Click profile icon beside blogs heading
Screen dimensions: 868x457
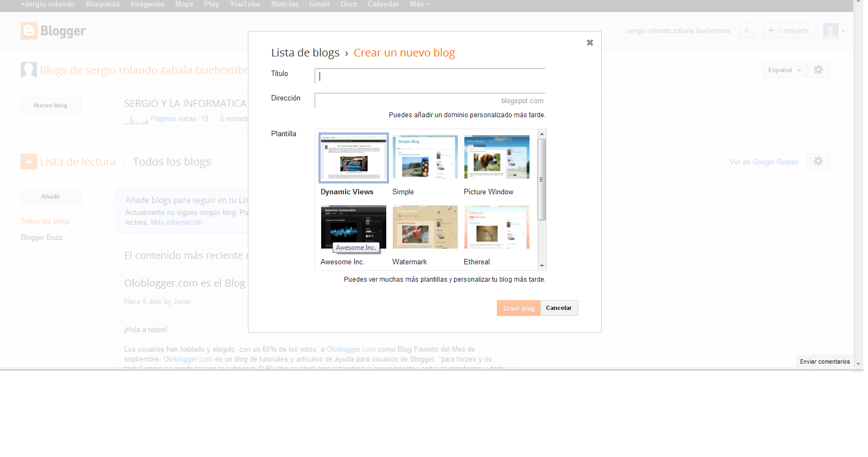pyautogui.click(x=29, y=70)
